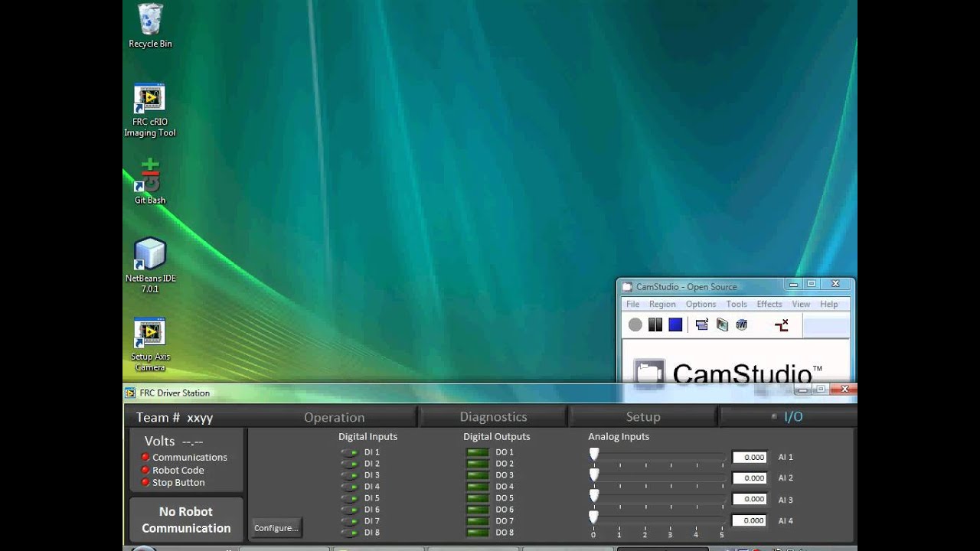The width and height of the screenshot is (980, 551).
Task: Click the AI 2 value field
Action: 750,478
